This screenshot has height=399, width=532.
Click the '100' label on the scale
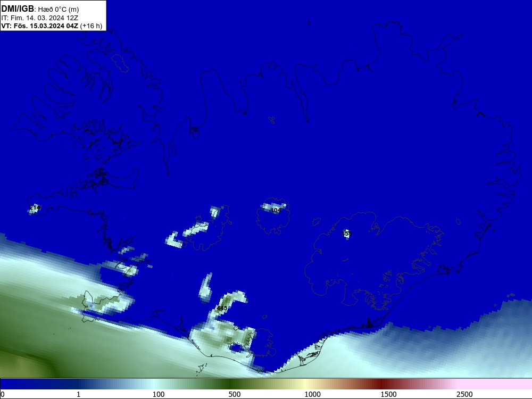coord(159,394)
